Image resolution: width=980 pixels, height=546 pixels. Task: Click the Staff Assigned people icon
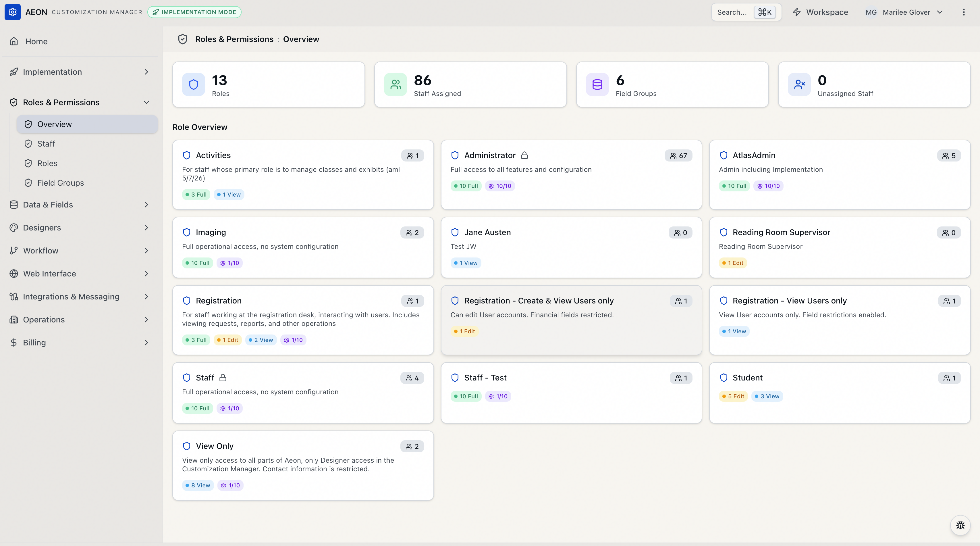(396, 84)
